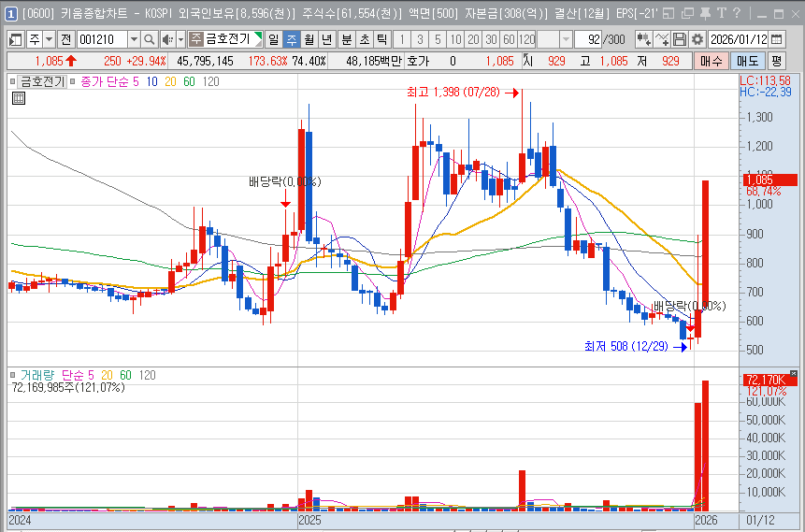Click the gray 120 moving average legend

(x=210, y=81)
